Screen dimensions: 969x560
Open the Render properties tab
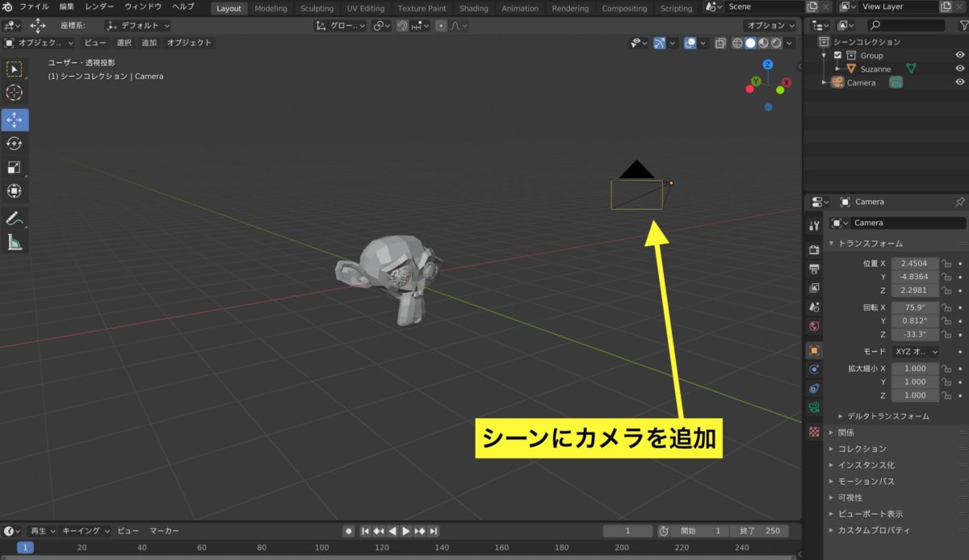point(814,249)
